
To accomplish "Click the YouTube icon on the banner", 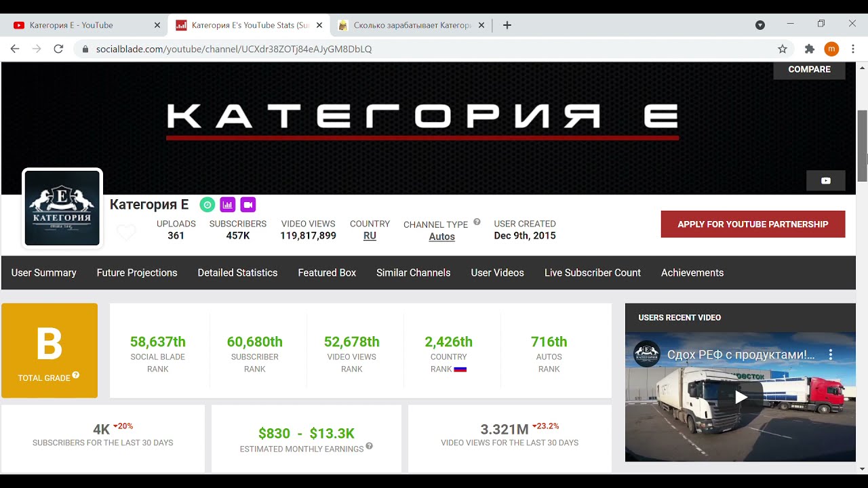I will click(826, 180).
